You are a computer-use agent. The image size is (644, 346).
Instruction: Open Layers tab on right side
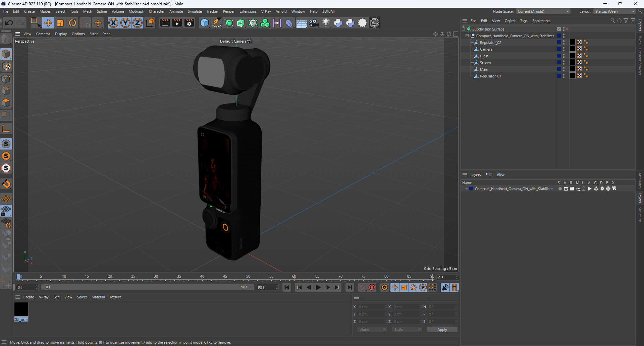pyautogui.click(x=640, y=198)
